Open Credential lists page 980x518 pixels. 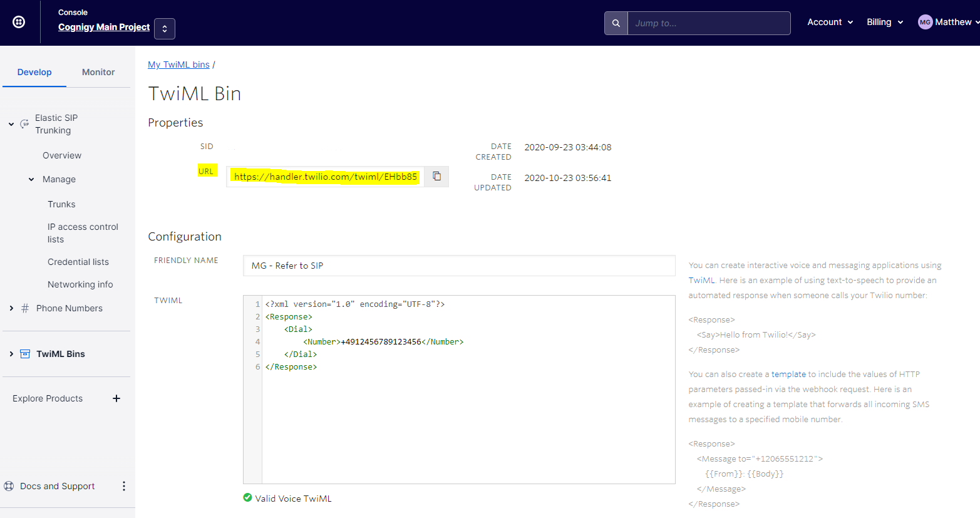(78, 262)
